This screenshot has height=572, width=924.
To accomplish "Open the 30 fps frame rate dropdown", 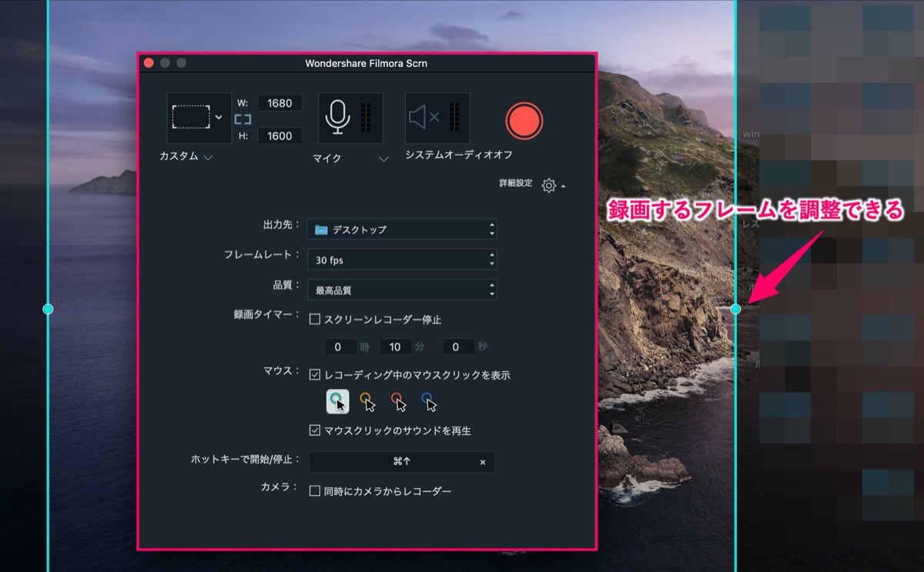I will coord(402,260).
